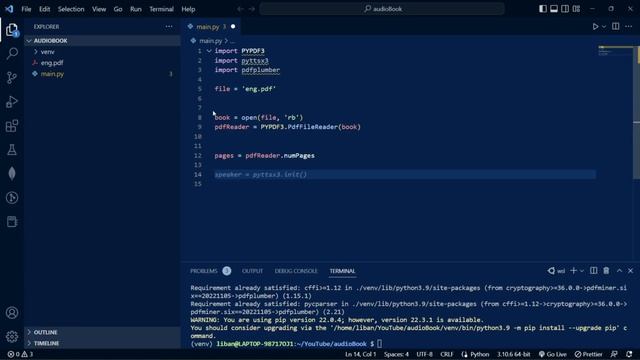
Task: Open errors and warnings status indicator
Action: tap(20, 354)
